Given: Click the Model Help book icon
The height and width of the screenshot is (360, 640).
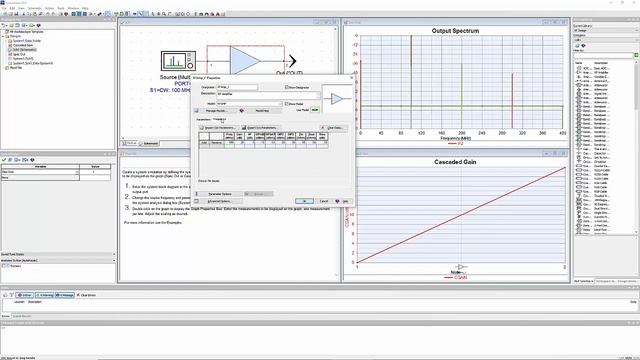Looking at the screenshot, I should (x=242, y=111).
